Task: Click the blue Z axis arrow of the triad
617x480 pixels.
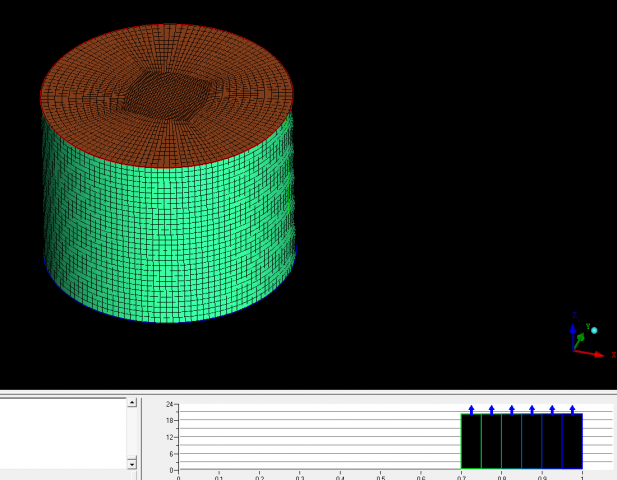Action: coord(573,330)
